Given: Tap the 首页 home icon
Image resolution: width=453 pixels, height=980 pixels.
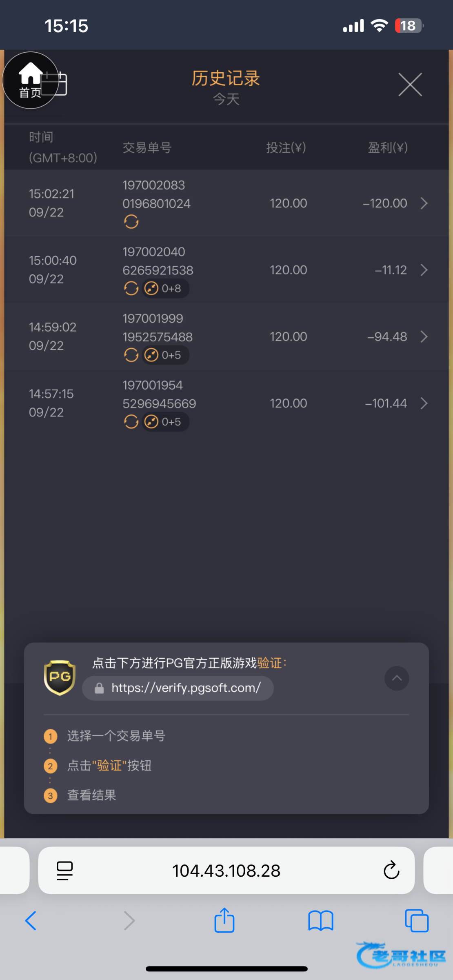Looking at the screenshot, I should pyautogui.click(x=30, y=80).
